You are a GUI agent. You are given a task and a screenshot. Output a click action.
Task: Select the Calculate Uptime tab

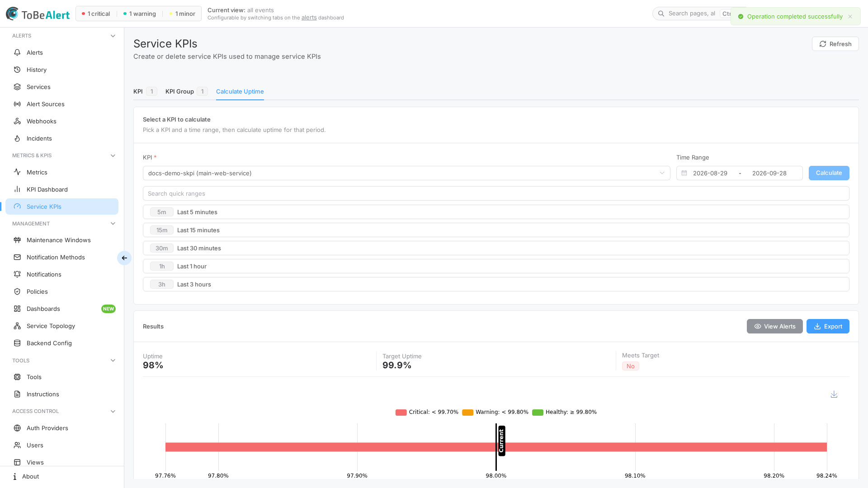(x=240, y=91)
